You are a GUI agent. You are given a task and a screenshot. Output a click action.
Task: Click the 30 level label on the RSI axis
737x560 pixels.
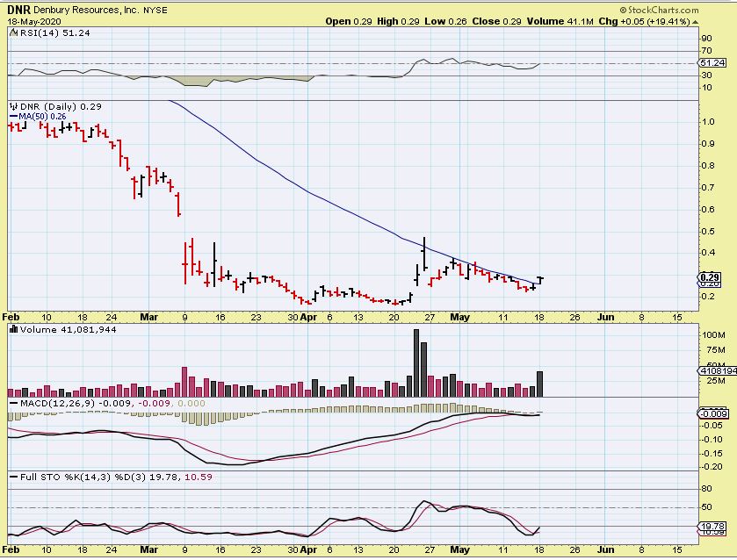[706, 75]
